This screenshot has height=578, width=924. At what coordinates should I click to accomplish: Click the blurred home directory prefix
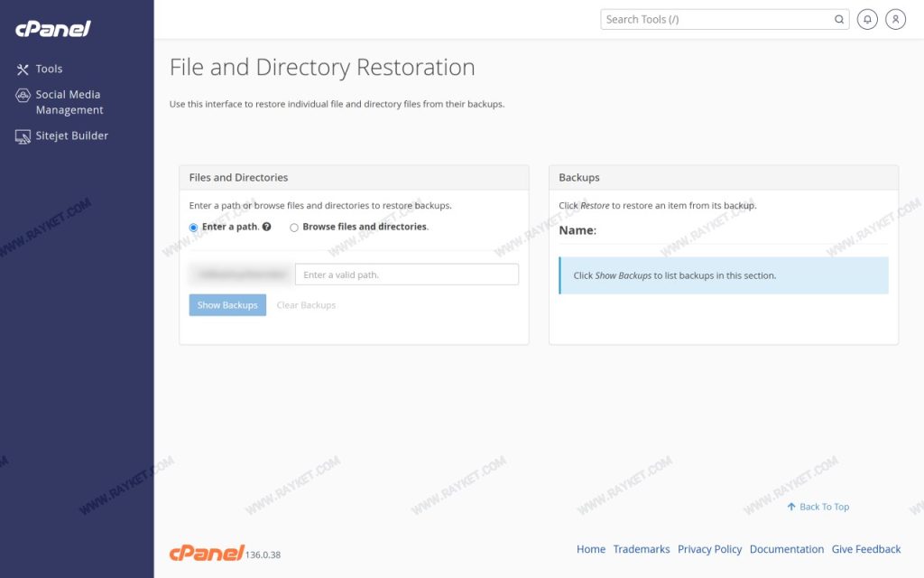coord(242,275)
